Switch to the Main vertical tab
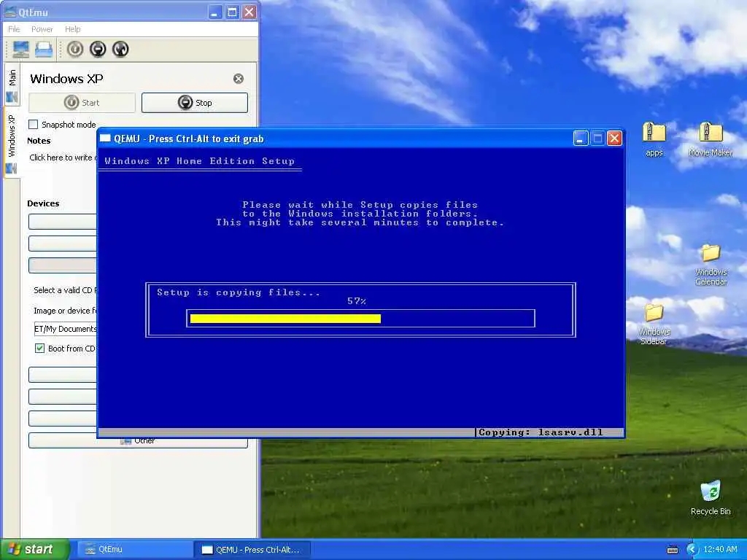This screenshot has width=747, height=560. (x=12, y=86)
